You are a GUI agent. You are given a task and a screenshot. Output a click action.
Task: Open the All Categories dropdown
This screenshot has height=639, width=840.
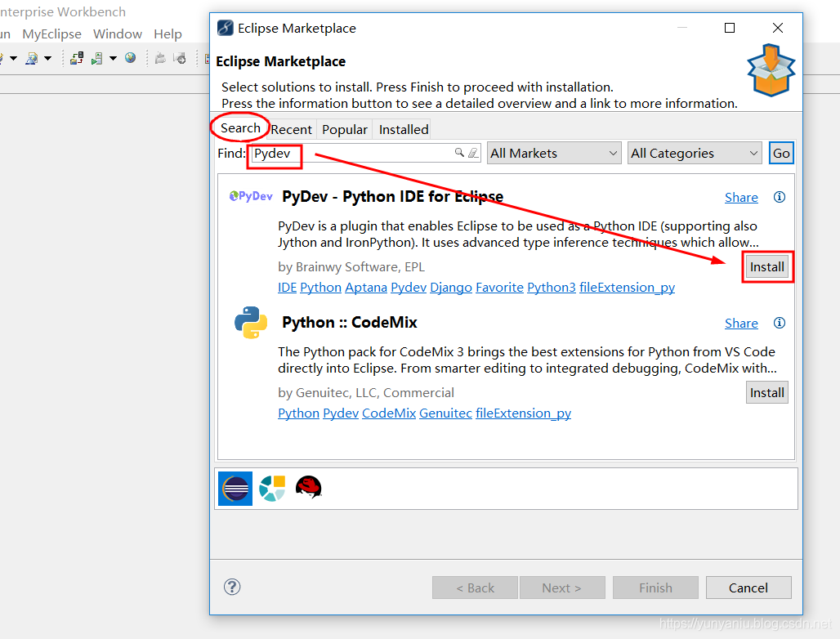point(695,153)
